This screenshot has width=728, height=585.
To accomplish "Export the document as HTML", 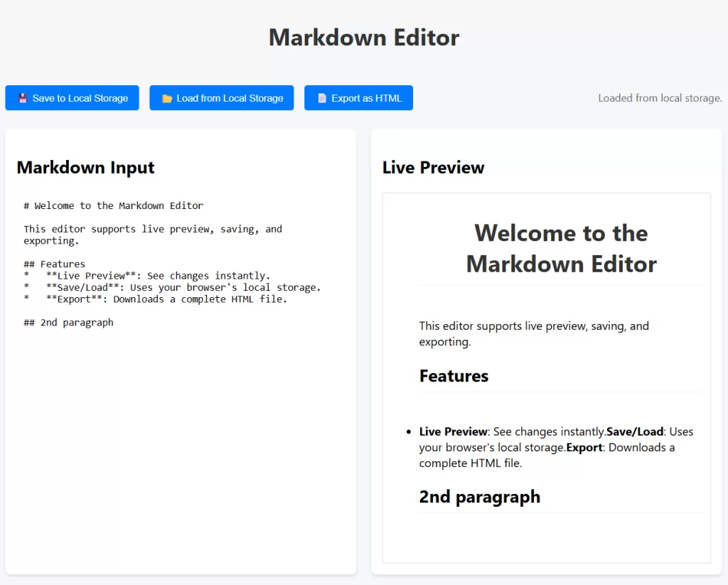I will coord(358,97).
